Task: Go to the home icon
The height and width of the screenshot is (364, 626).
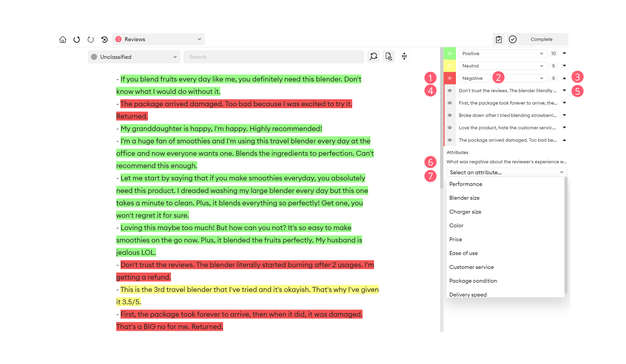Action: [63, 39]
